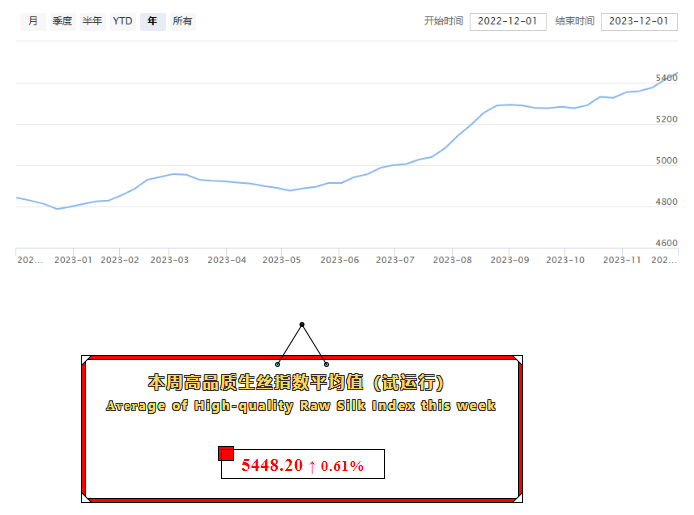Image resolution: width=694 pixels, height=515 pixels.
Task: Click the 2023-01 x-axis label
Action: click(72, 260)
